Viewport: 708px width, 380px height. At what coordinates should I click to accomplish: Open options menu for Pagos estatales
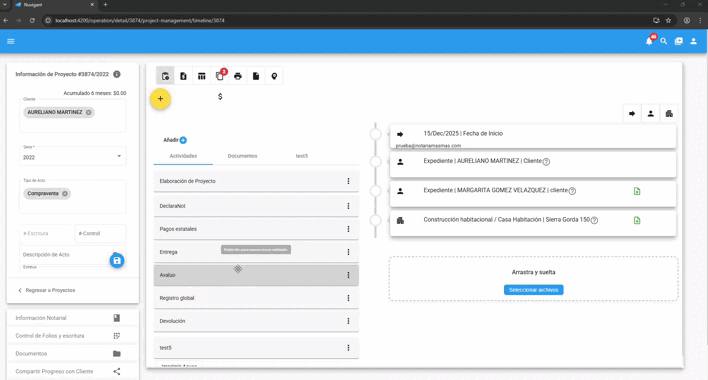click(348, 229)
